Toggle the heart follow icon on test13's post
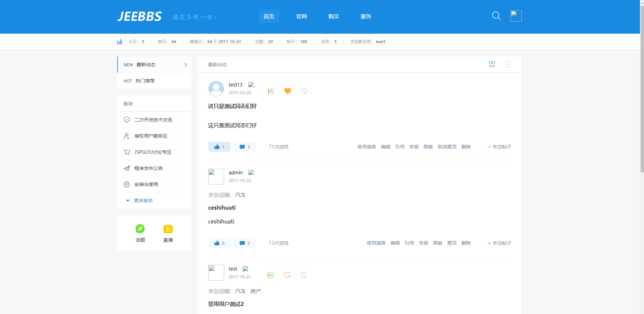The height and width of the screenshot is (314, 644). pyautogui.click(x=287, y=91)
